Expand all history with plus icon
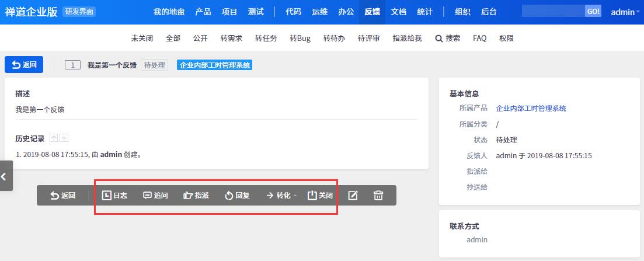This screenshot has width=644, height=261. click(64, 138)
